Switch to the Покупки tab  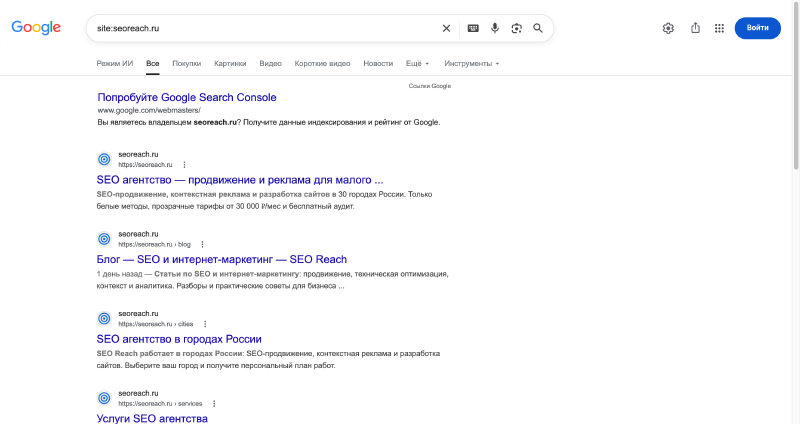pyautogui.click(x=187, y=63)
